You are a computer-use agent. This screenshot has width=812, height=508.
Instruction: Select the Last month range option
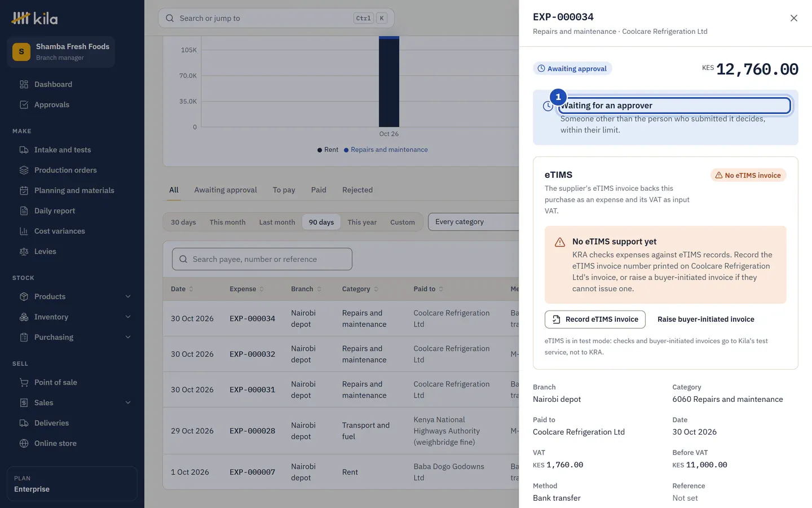tap(277, 222)
